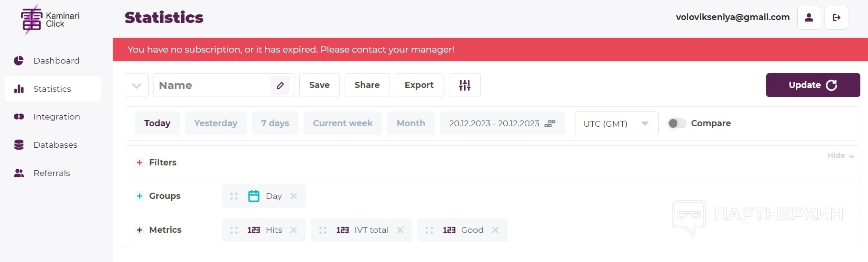Click the pencil edit name icon
The width and height of the screenshot is (868, 262).
pos(280,86)
